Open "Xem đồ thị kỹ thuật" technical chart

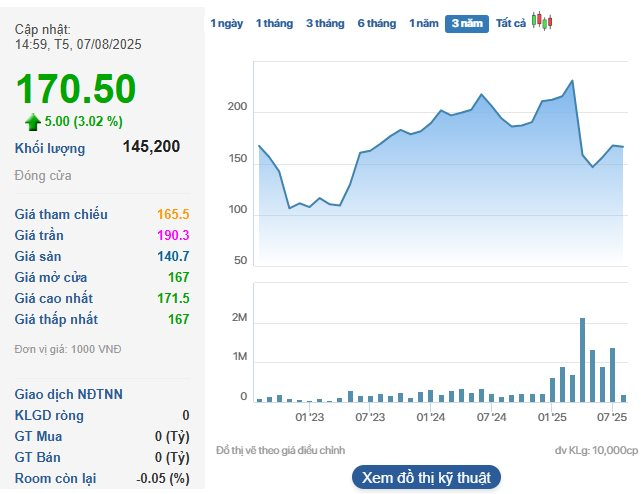coord(426,477)
